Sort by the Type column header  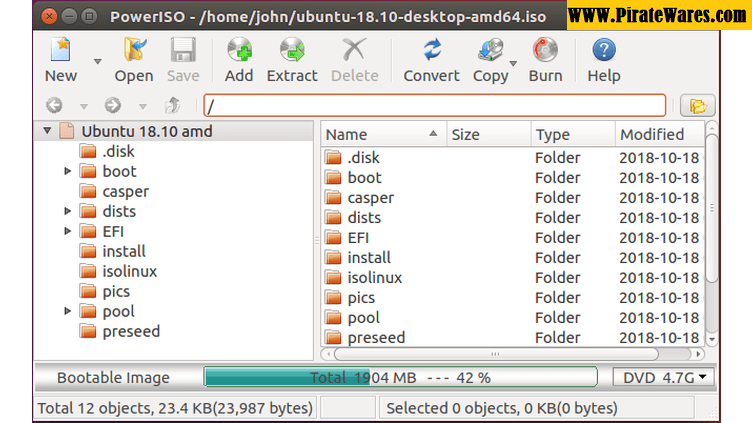click(573, 134)
